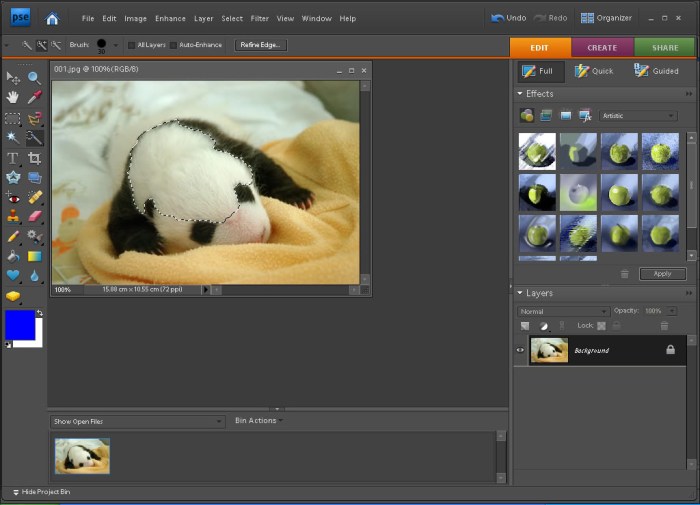The height and width of the screenshot is (505, 700).
Task: Select the Red Eye Removal tool
Action: (x=13, y=197)
